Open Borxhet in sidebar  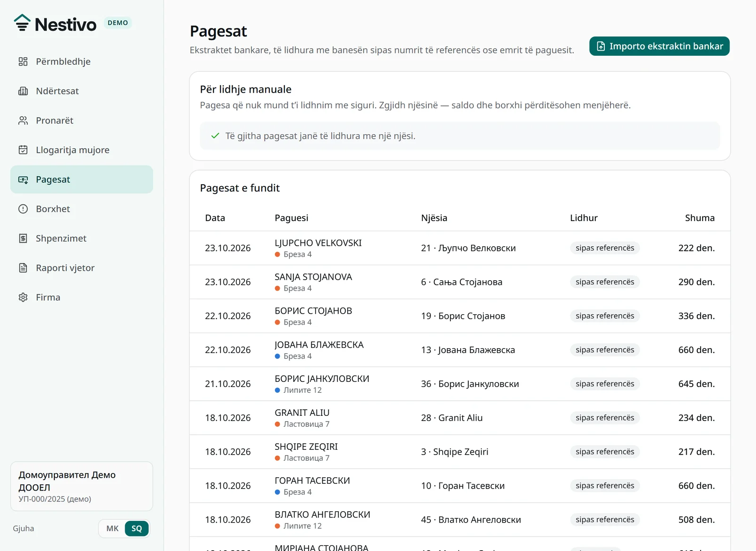82,209
